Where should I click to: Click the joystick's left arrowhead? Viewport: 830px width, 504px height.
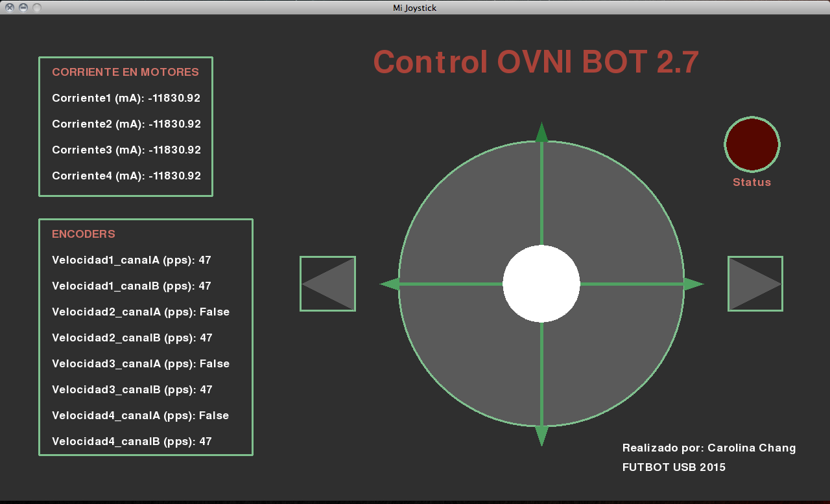[389, 284]
